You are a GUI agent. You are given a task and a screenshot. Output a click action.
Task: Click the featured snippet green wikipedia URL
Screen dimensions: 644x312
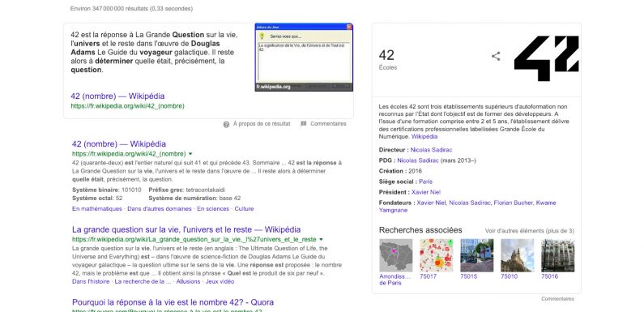[x=128, y=106]
